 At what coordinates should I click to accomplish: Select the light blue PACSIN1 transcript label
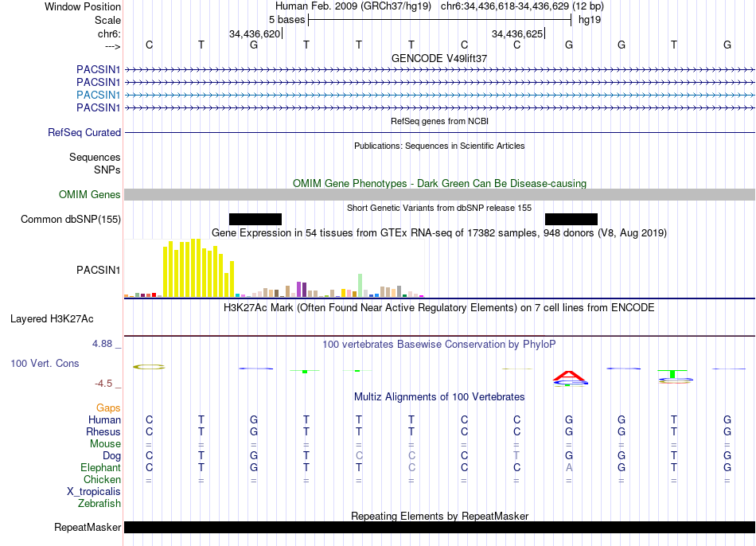98,95
